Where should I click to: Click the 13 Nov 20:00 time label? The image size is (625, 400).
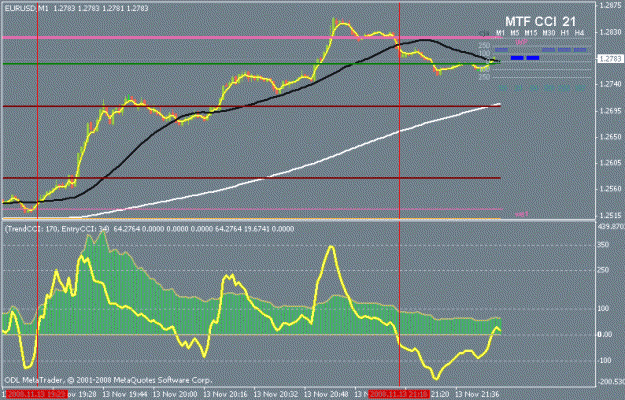173,394
